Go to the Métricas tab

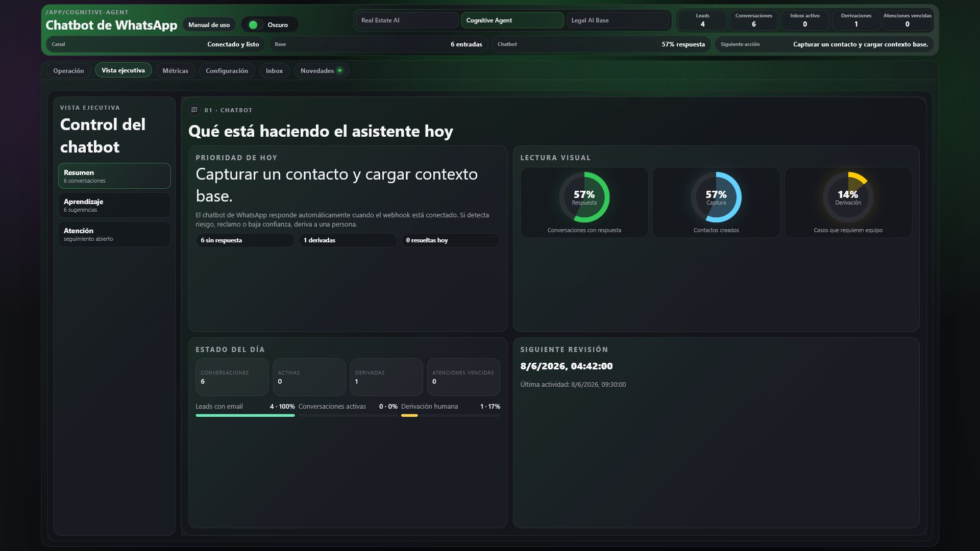coord(175,70)
